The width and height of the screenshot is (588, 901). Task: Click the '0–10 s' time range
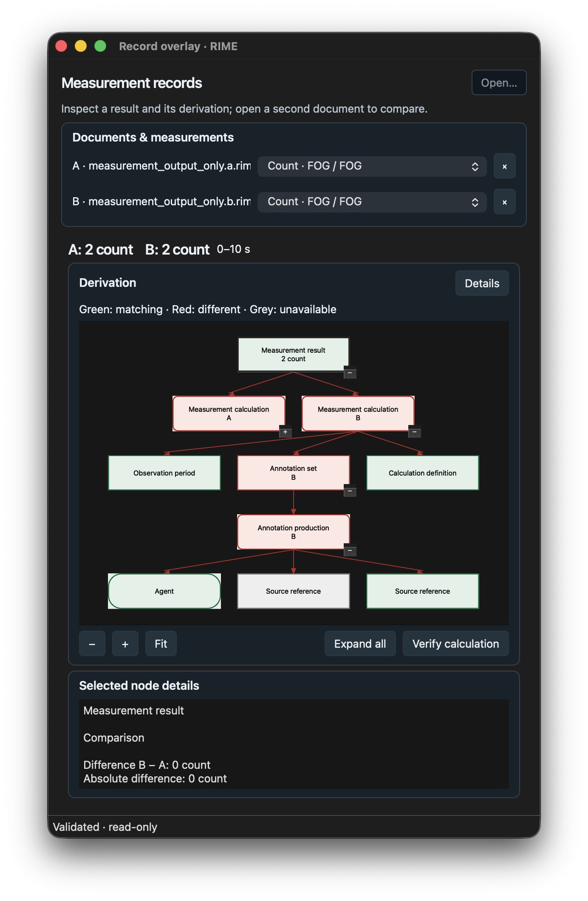233,249
